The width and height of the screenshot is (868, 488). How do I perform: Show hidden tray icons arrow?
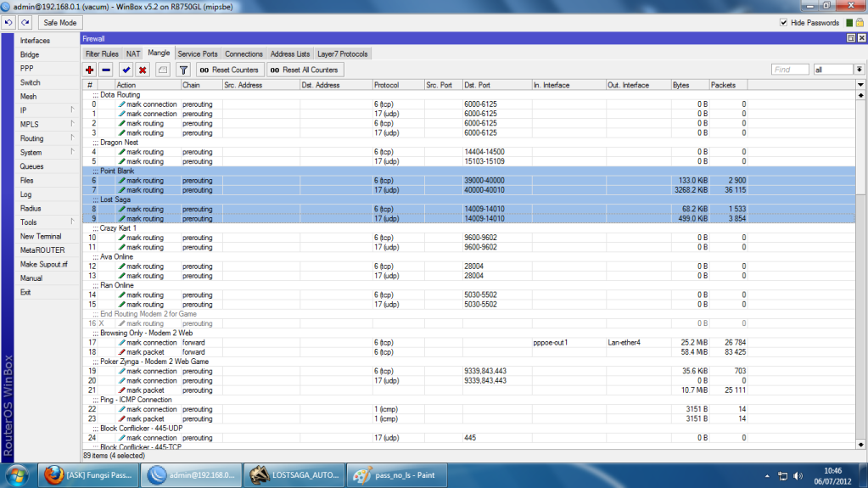click(x=767, y=476)
